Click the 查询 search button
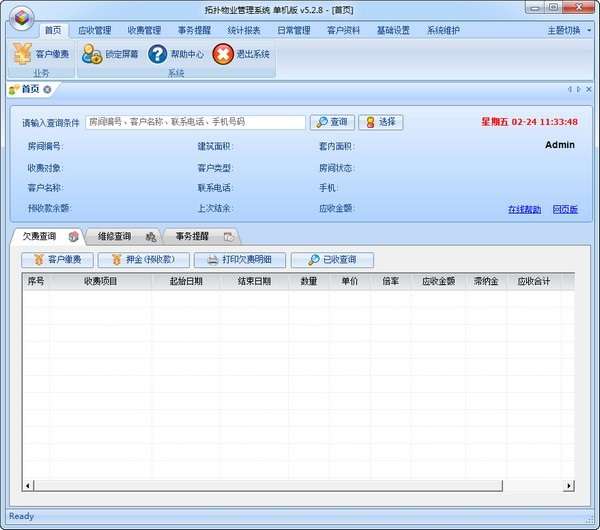The image size is (600, 530). click(x=333, y=122)
